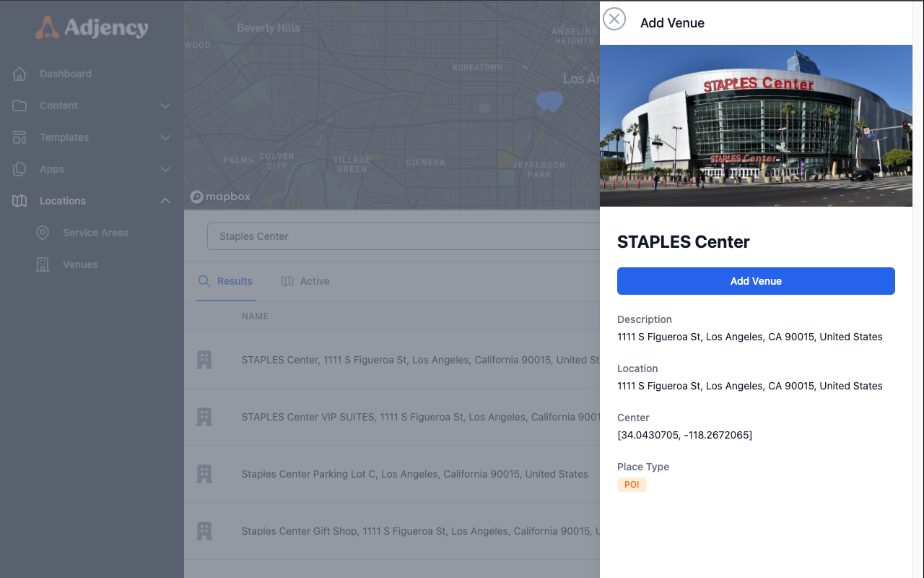Switch to the Active tab
This screenshot has height=578, width=924.
pos(305,281)
